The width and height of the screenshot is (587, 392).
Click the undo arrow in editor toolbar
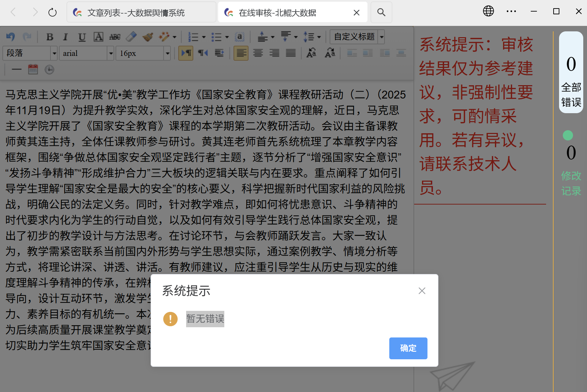(11, 36)
